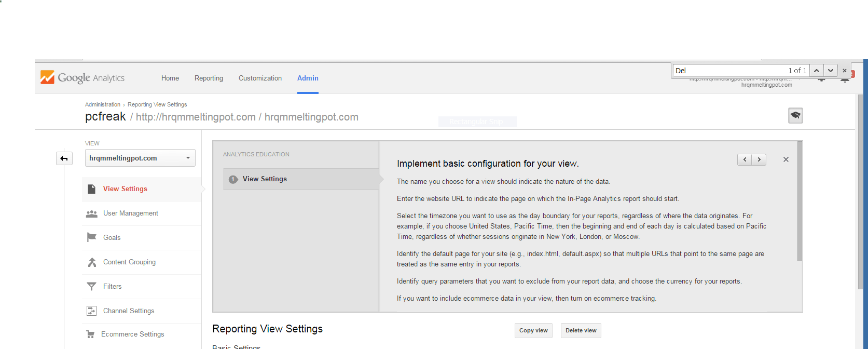Image resolution: width=868 pixels, height=349 pixels.
Task: Select the View Settings education step
Action: [301, 179]
